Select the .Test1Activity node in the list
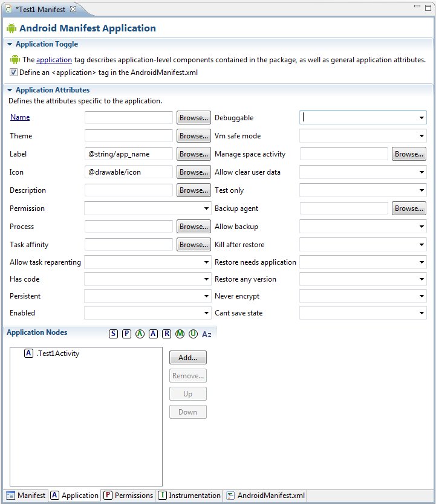 click(57, 354)
